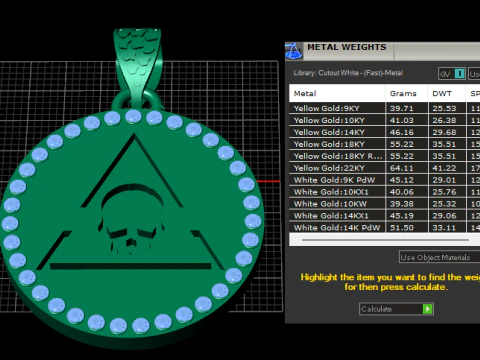Image resolution: width=480 pixels, height=360 pixels.
Task: Select the White Gold:14KX1 row
Action: pos(385,216)
